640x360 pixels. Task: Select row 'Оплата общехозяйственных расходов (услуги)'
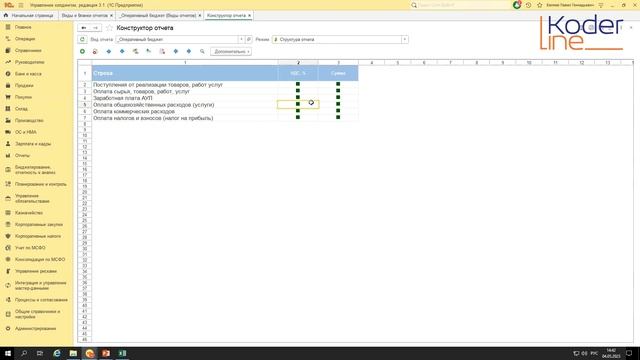click(184, 105)
